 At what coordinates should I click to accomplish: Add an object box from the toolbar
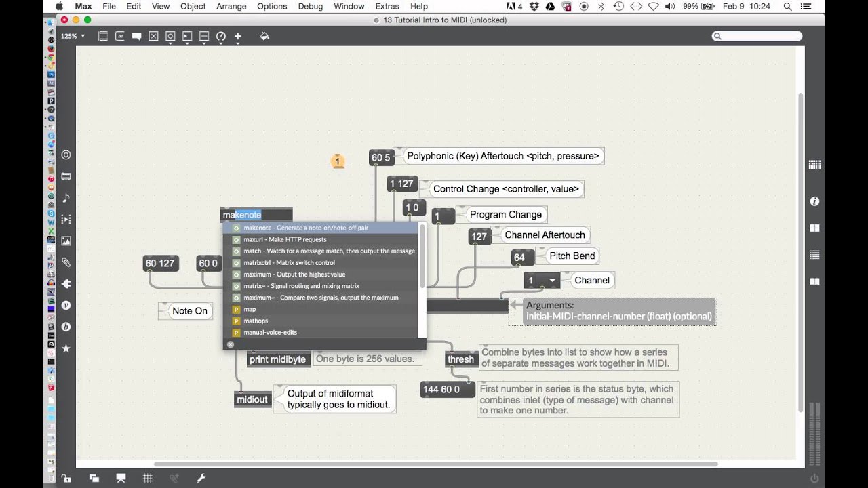point(103,36)
